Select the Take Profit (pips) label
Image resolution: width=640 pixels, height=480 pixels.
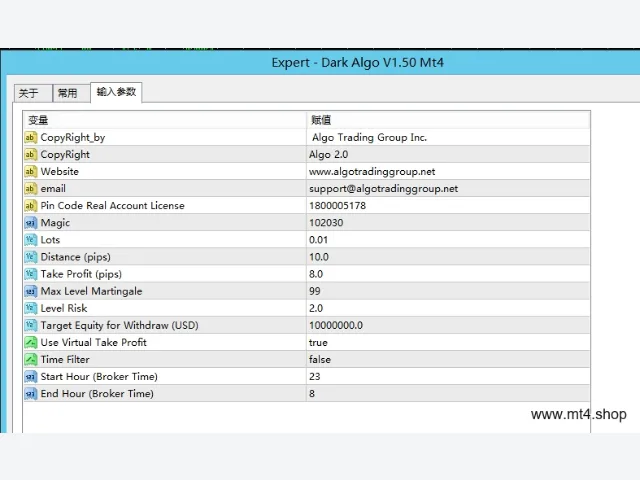tap(81, 274)
